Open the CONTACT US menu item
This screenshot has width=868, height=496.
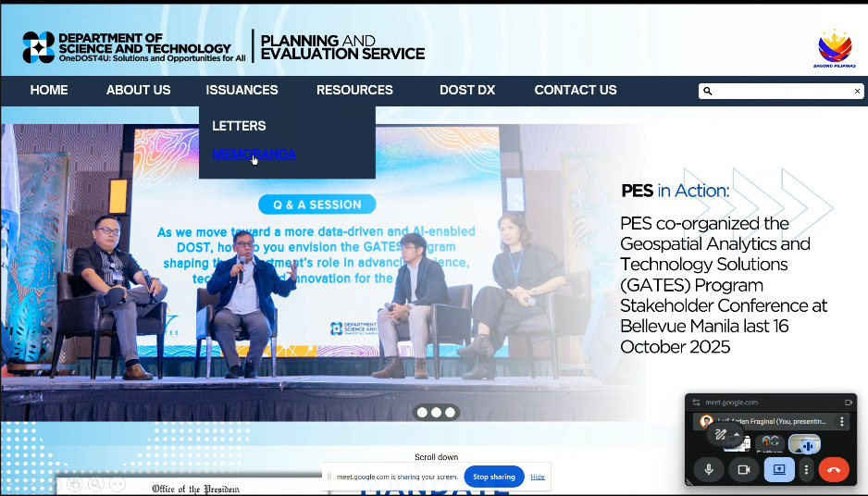coord(576,90)
